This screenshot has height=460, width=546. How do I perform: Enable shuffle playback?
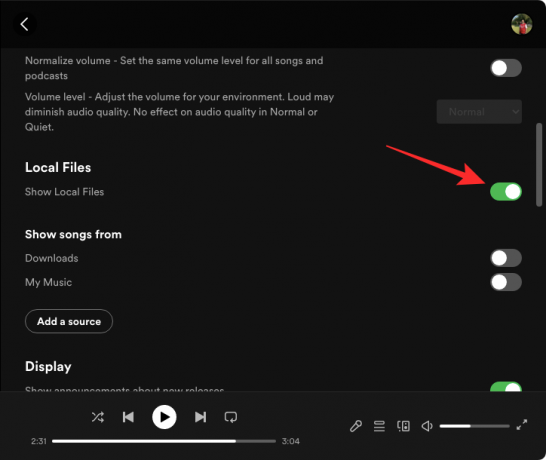click(x=98, y=417)
